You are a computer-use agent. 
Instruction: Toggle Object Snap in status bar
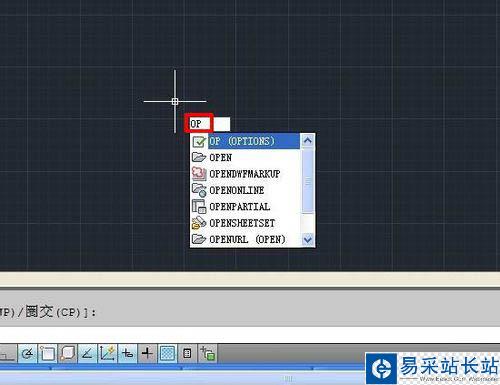tap(47, 353)
